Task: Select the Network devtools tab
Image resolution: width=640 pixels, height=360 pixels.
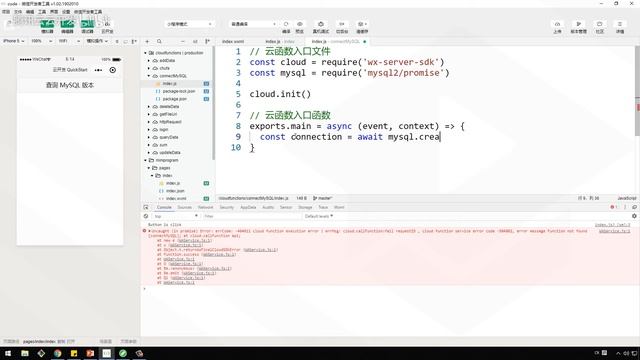Action: pyautogui.click(x=205, y=207)
